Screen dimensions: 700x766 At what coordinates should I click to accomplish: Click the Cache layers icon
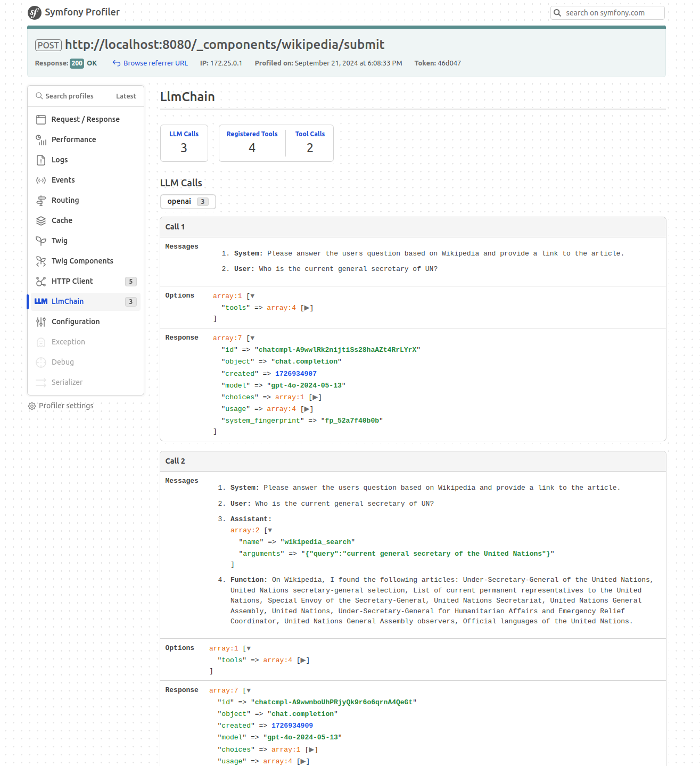[41, 220]
